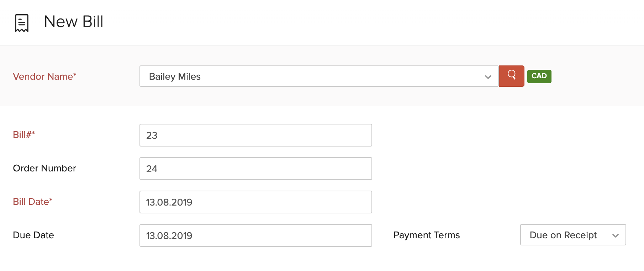The width and height of the screenshot is (644, 271).
Task: Click the green CAD currency badge
Action: pyautogui.click(x=539, y=76)
